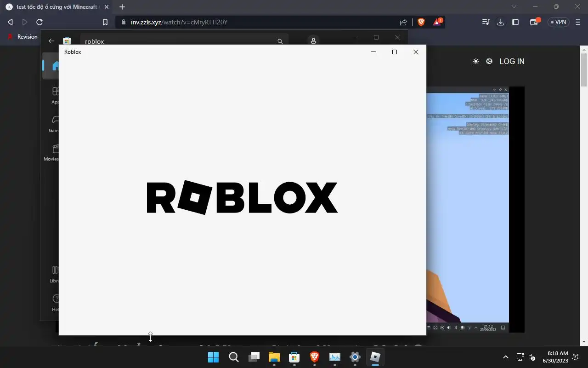Open Brave Shields lion icon
This screenshot has height=368, width=588.
tap(421, 22)
